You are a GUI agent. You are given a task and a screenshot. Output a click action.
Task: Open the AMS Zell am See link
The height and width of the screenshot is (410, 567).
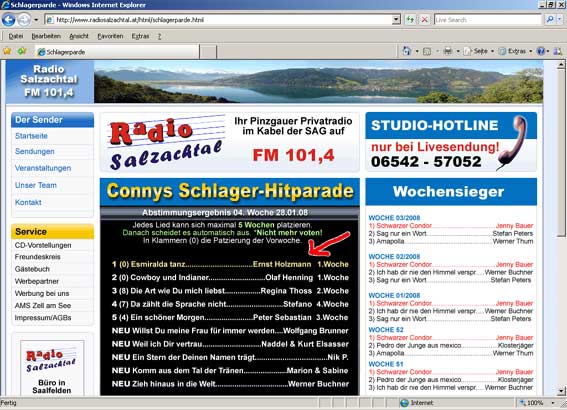coord(43,306)
